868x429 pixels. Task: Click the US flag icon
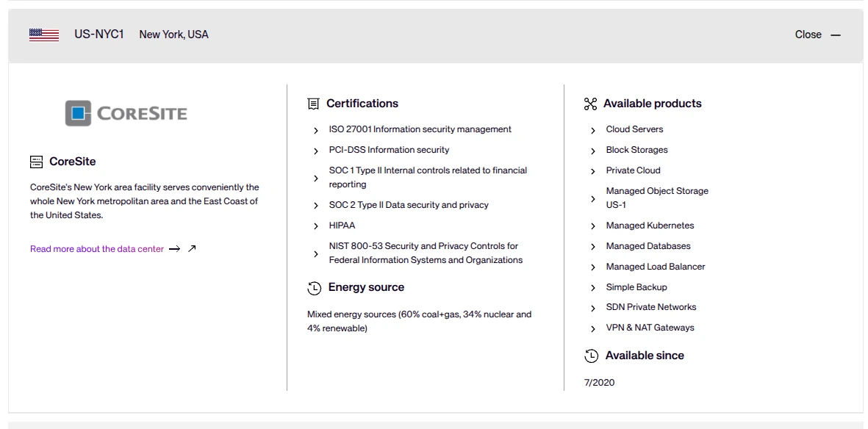[44, 35]
